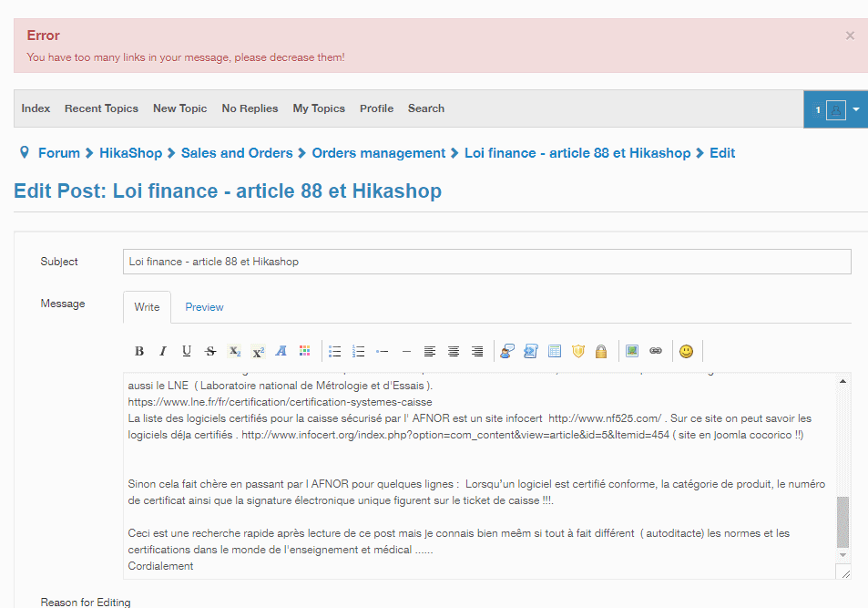Screen dimensions: 868x608
Task: Open Search menu item
Action: pyautogui.click(x=426, y=108)
